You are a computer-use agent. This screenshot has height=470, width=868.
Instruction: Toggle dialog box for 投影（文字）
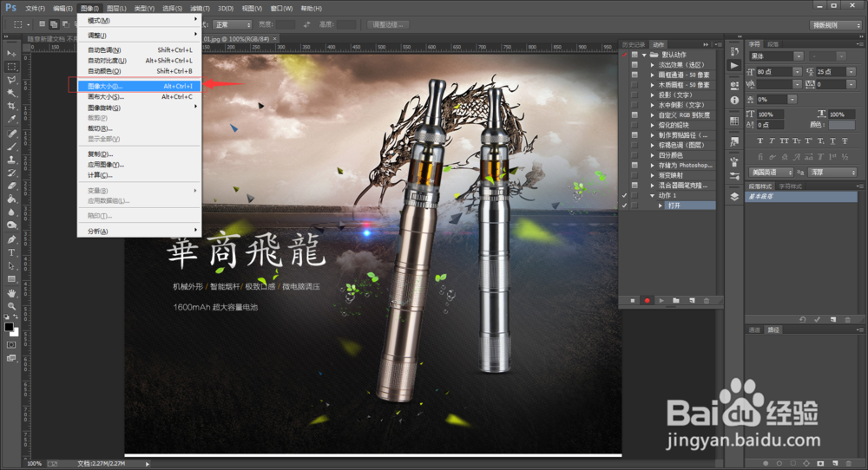click(635, 95)
